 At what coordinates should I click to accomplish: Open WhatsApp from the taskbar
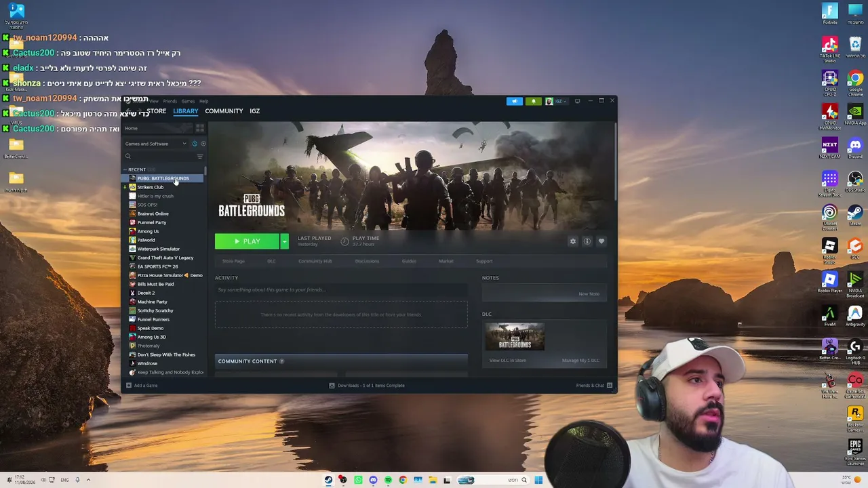pyautogui.click(x=358, y=480)
